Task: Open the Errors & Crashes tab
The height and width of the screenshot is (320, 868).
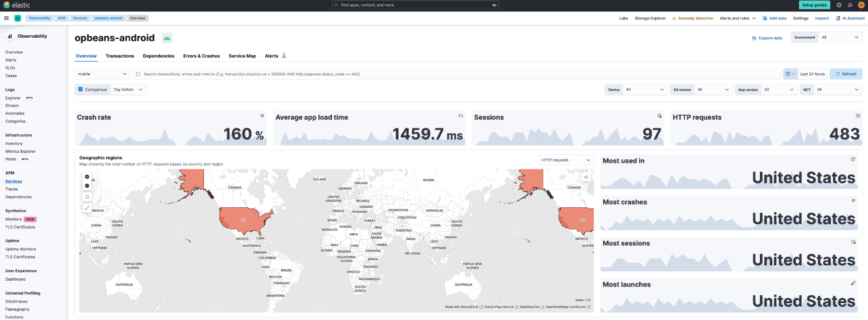Action: (x=201, y=56)
